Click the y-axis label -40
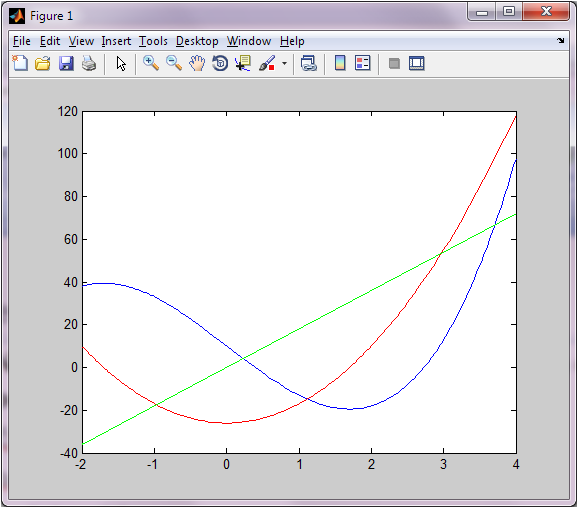 click(x=69, y=453)
